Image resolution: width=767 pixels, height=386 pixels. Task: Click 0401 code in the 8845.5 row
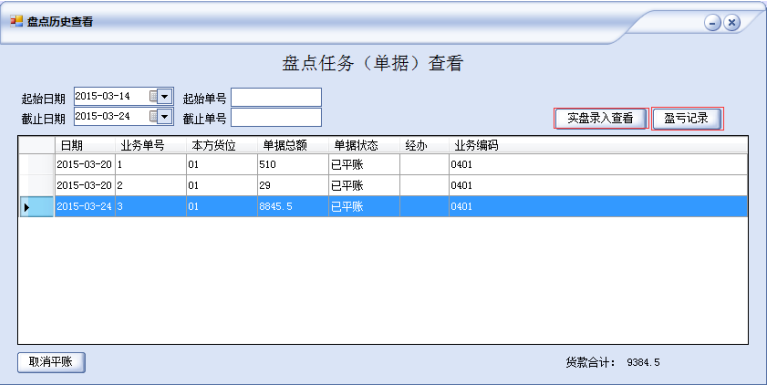tap(598, 206)
